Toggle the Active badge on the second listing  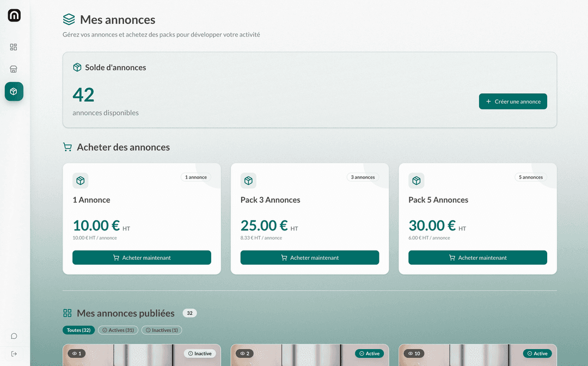pos(369,353)
